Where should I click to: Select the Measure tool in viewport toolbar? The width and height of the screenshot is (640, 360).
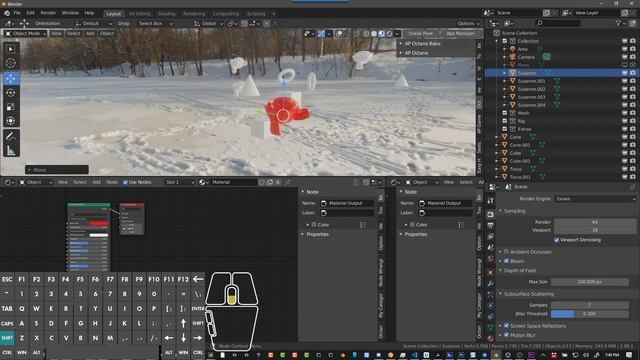(11, 151)
